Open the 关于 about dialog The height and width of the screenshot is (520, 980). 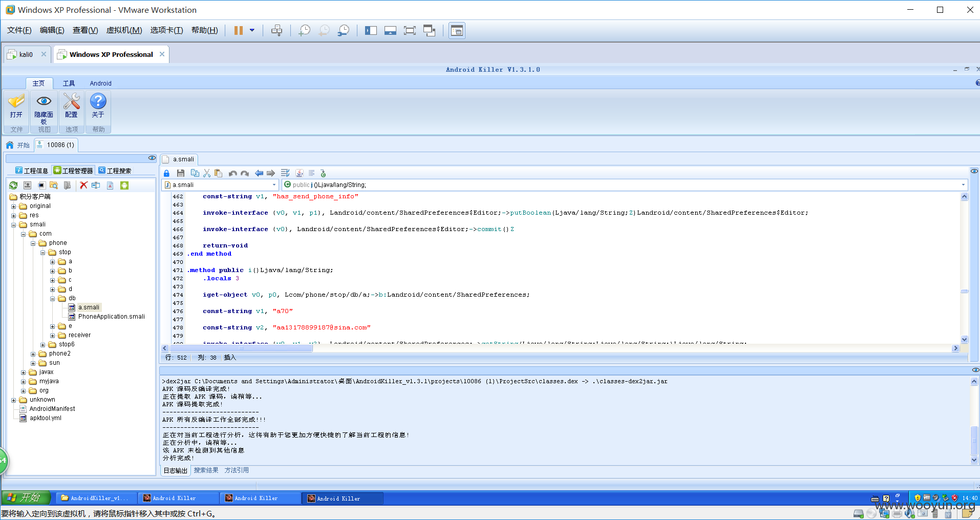[98, 107]
